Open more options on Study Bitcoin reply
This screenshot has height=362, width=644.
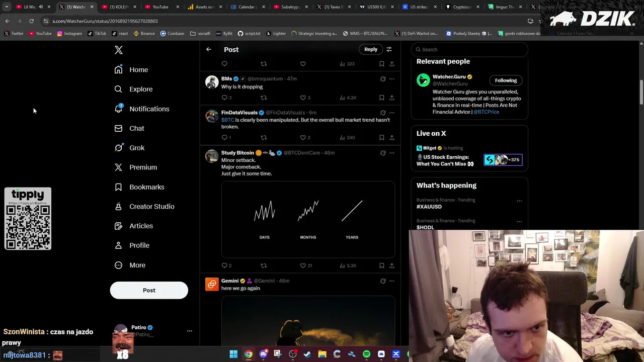pyautogui.click(x=392, y=153)
